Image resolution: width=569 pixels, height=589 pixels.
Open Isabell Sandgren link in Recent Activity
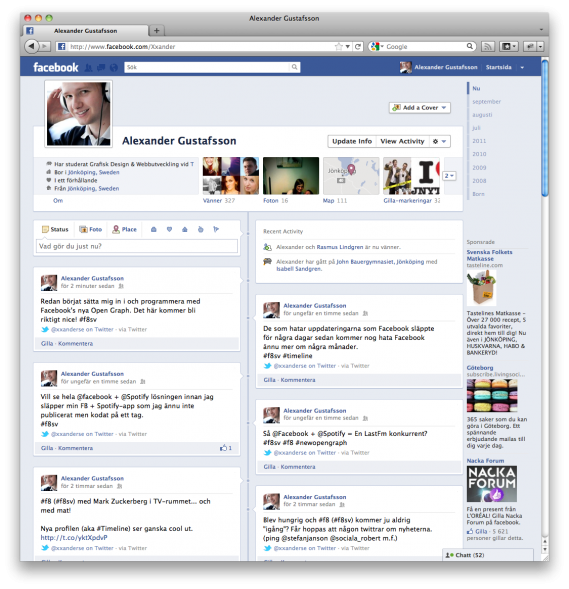(299, 269)
